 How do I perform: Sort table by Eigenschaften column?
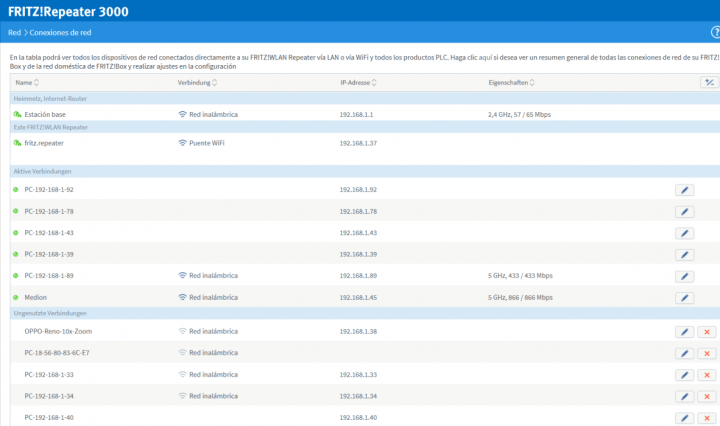point(512,83)
